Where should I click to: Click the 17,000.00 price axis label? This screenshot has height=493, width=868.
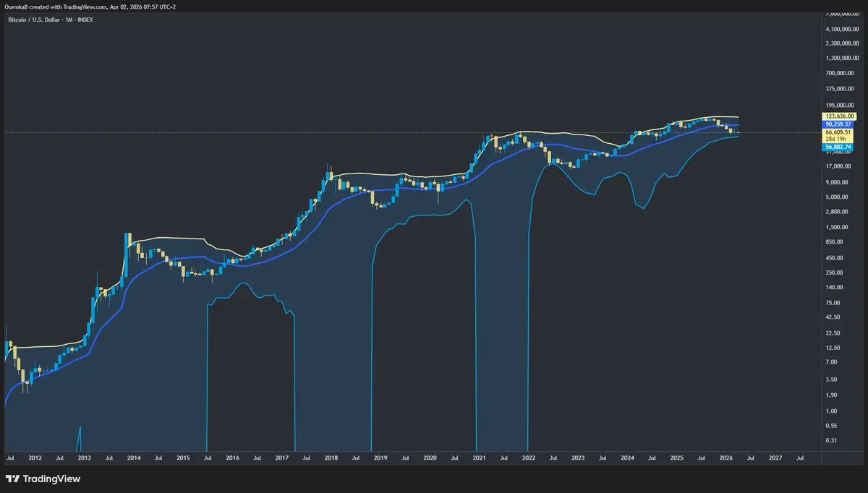(x=838, y=166)
